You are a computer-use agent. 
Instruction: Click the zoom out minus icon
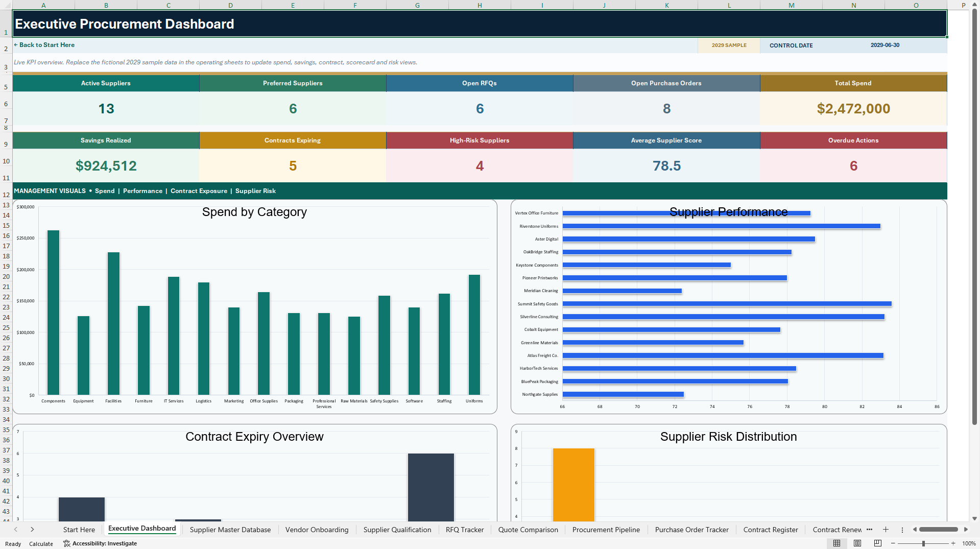click(893, 543)
